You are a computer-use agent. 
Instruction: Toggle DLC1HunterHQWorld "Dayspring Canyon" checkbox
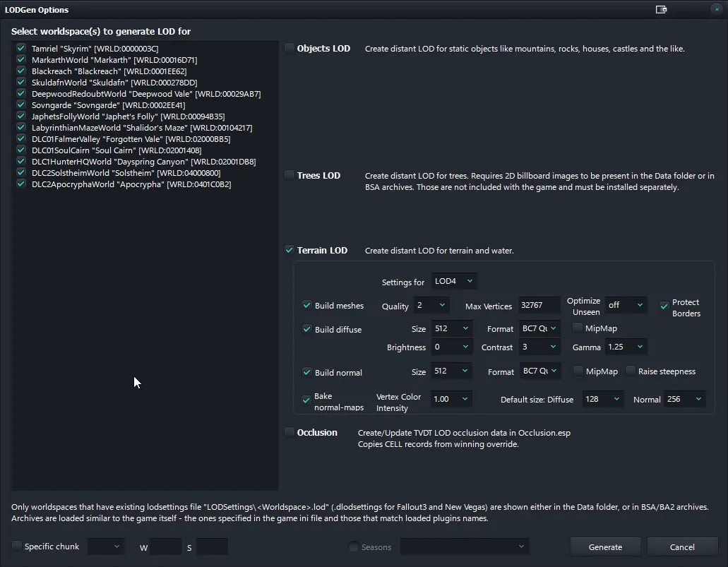(21, 161)
